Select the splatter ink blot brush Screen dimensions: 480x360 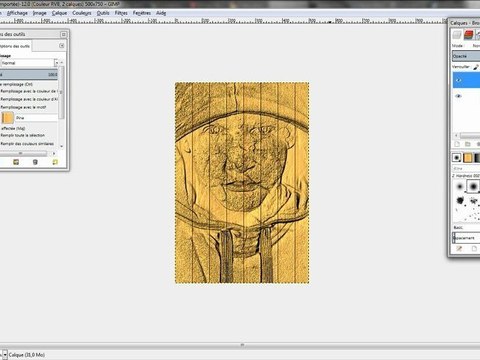[x=460, y=201]
